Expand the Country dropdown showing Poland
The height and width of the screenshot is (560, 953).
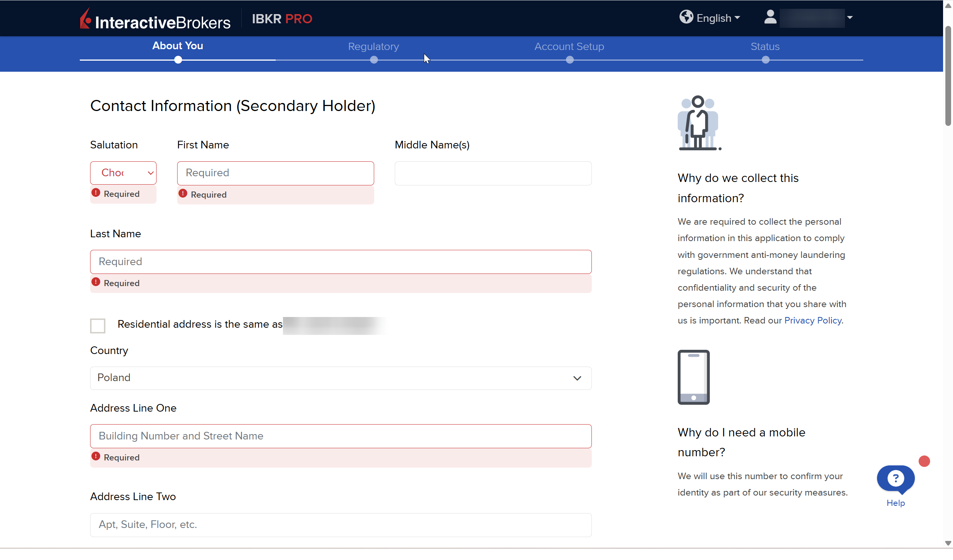point(341,378)
